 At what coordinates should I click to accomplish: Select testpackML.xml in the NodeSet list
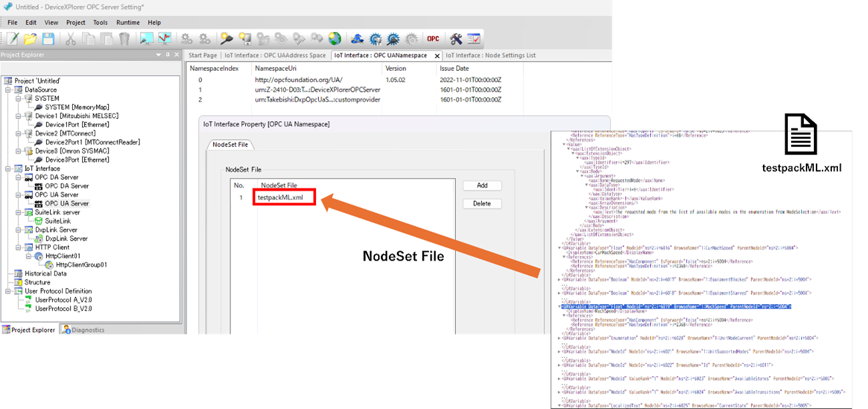pyautogui.click(x=280, y=197)
